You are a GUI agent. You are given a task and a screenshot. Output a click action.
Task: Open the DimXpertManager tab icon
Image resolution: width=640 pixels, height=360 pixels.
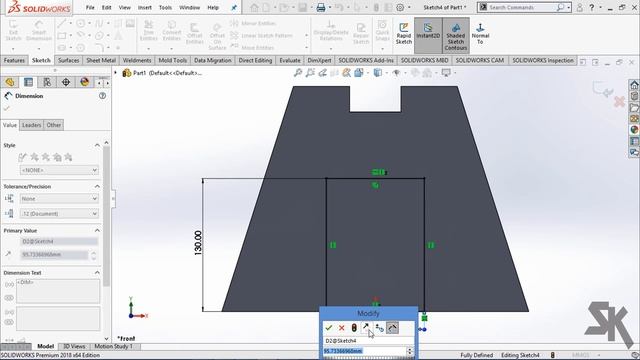point(66,82)
